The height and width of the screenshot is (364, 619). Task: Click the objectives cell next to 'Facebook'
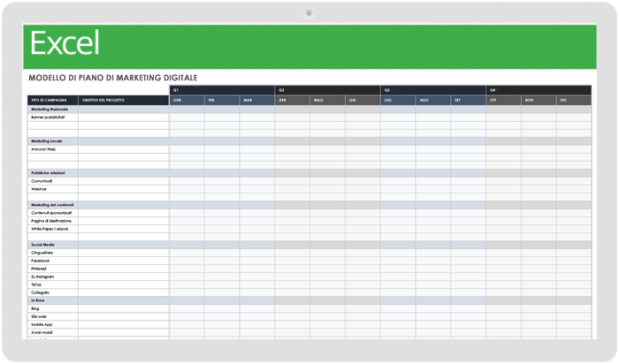tap(124, 261)
